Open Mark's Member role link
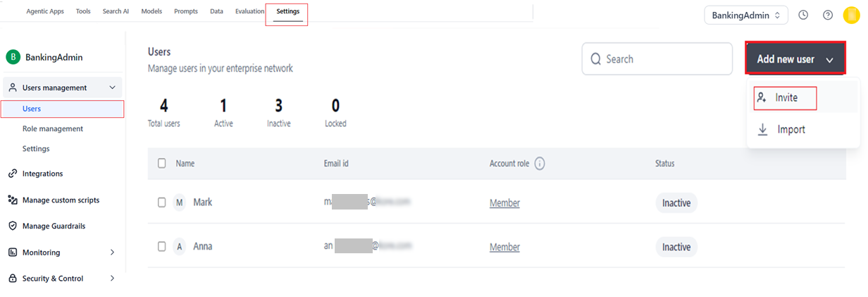This screenshot has width=868, height=297. [x=504, y=203]
